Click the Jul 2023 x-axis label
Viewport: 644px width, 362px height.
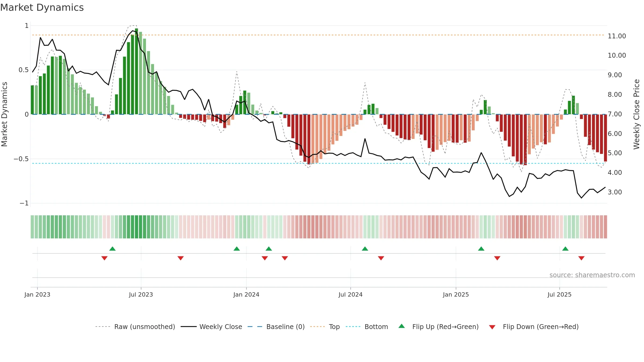tap(141, 294)
